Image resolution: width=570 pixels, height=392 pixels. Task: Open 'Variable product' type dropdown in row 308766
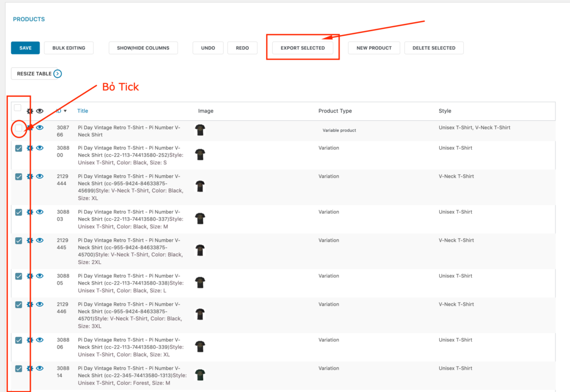point(339,130)
